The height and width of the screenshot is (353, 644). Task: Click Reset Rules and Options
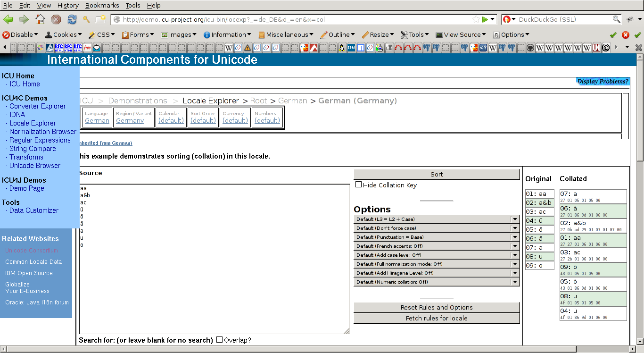point(437,307)
